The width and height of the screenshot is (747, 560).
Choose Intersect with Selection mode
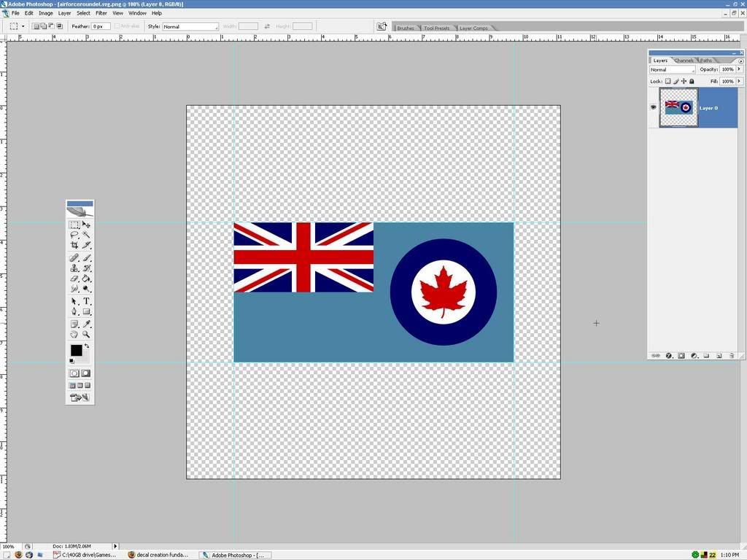point(60,26)
